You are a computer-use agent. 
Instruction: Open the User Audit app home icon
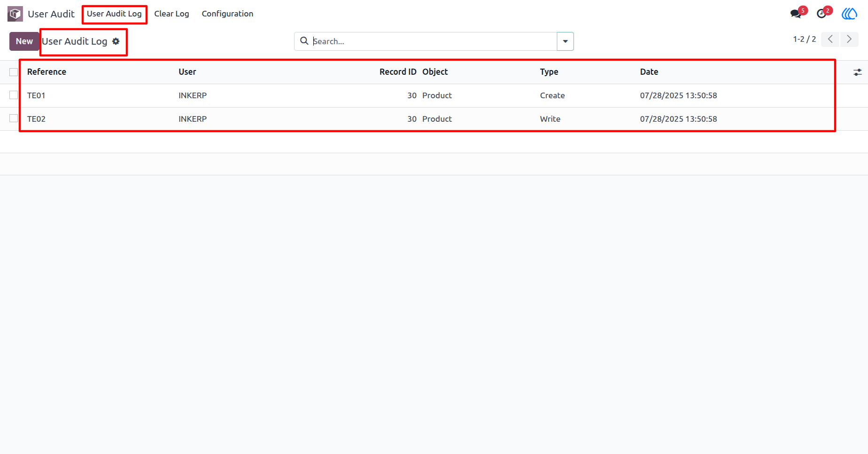click(15, 14)
